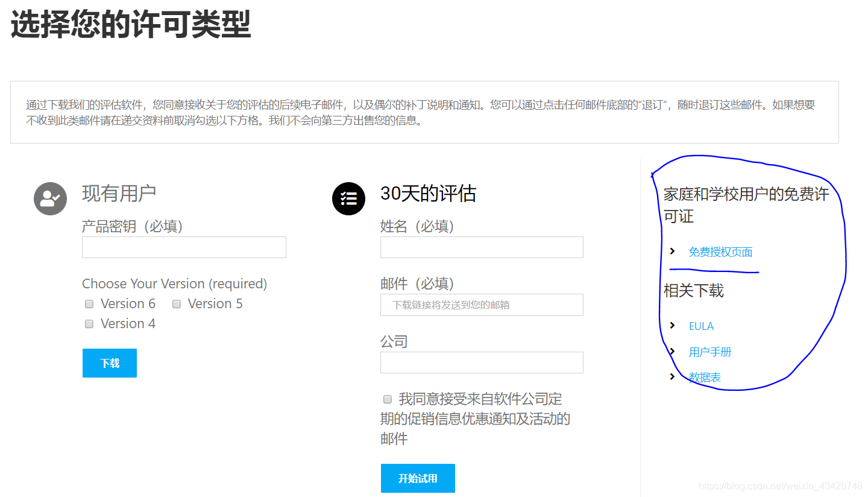868x497 pixels.
Task: Click the 相关下载 heading
Action: click(694, 291)
